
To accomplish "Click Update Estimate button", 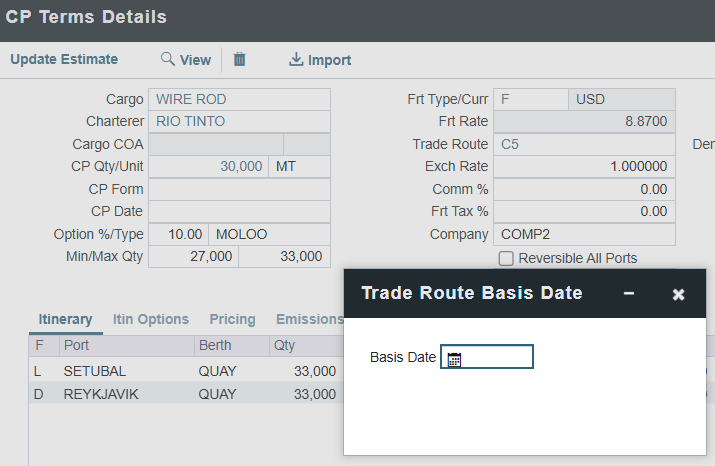I will tap(64, 60).
